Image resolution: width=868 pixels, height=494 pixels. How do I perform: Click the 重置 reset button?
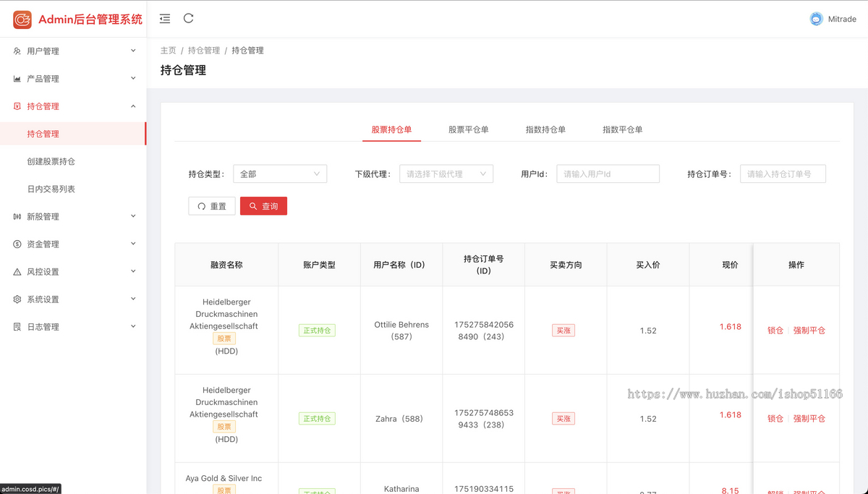coord(212,206)
